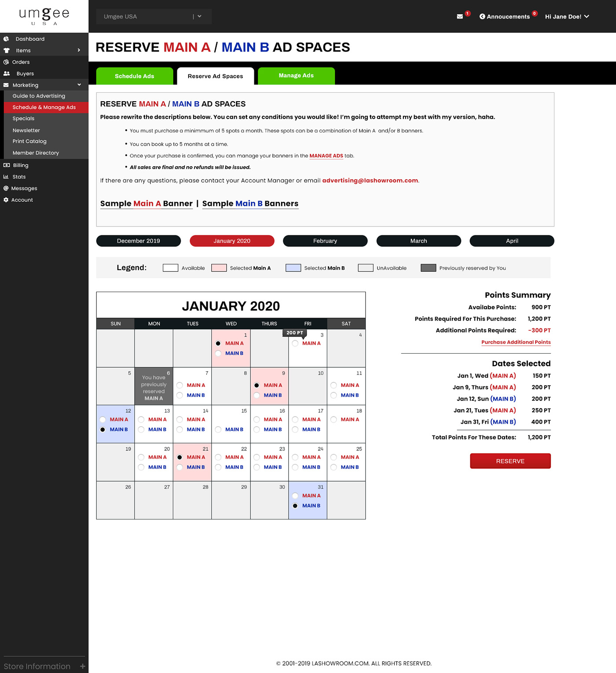616x673 pixels.
Task: Collapse the Marketing sidebar section
Action: [x=79, y=85]
